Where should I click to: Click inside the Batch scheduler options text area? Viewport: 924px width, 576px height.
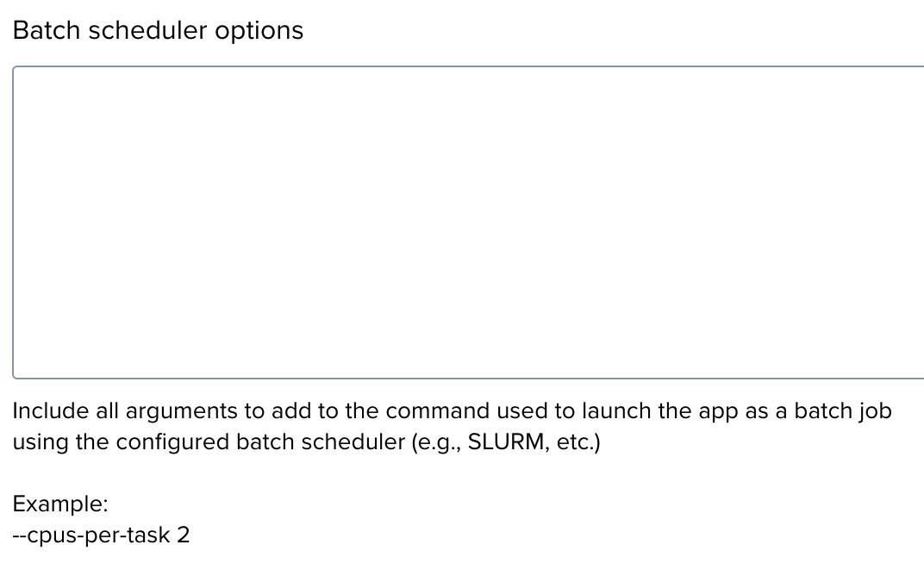tap(465, 222)
